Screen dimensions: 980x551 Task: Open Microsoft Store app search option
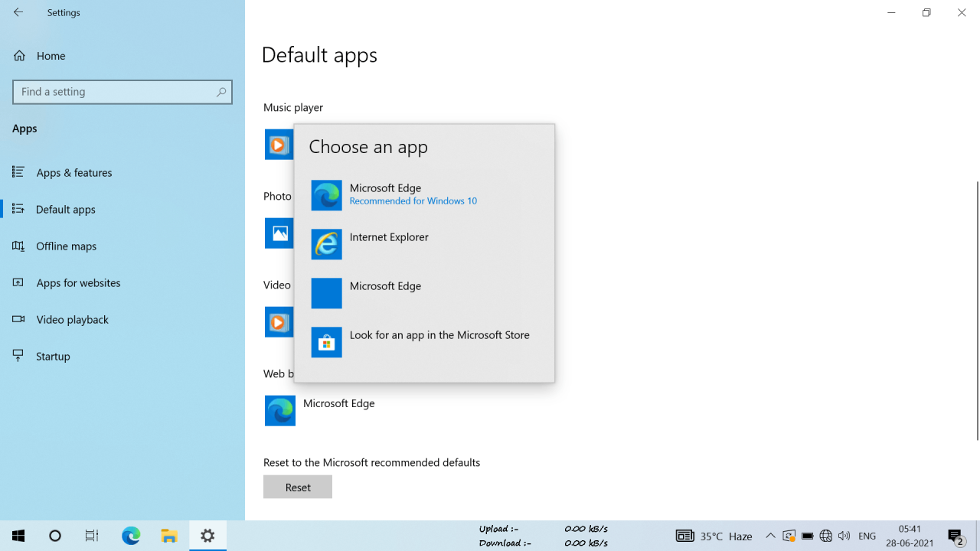pyautogui.click(x=424, y=342)
